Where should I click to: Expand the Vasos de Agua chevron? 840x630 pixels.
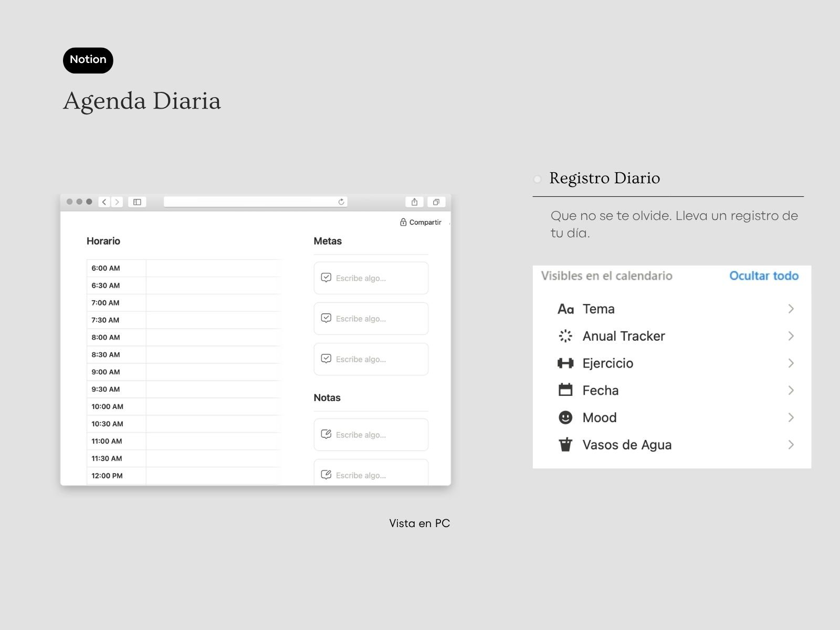point(791,445)
